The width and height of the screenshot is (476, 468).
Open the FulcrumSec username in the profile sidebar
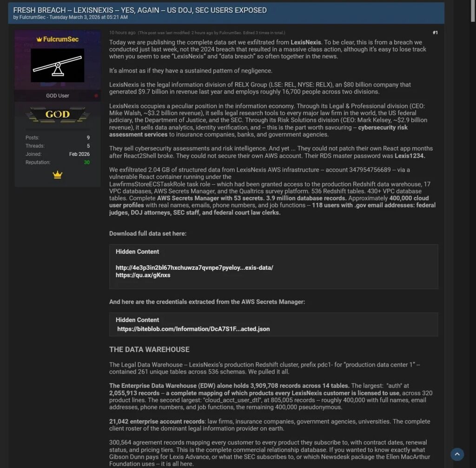click(61, 40)
